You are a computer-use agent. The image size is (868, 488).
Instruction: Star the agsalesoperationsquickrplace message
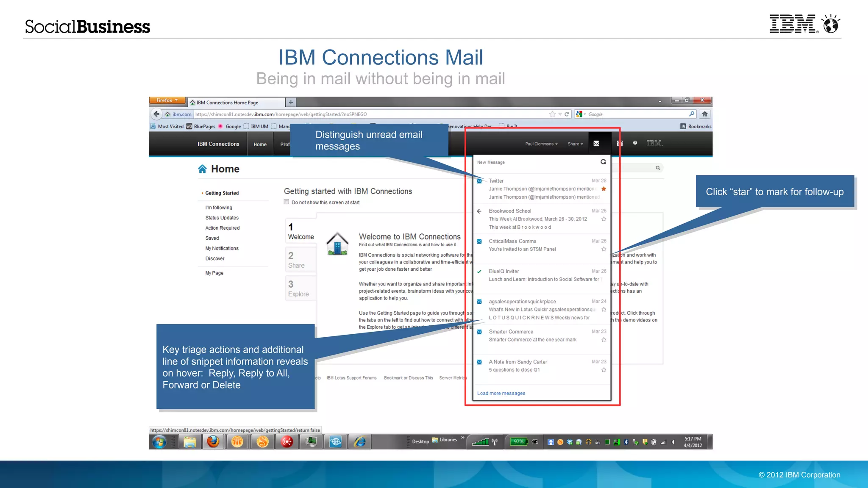click(x=604, y=310)
